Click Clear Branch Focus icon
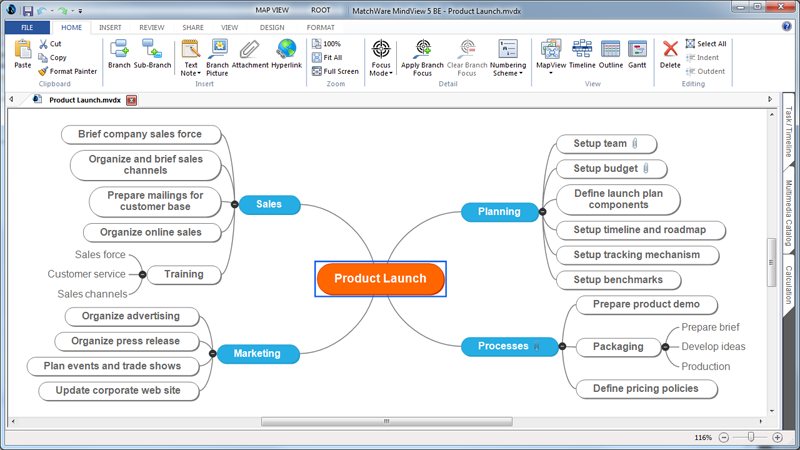 click(x=467, y=48)
